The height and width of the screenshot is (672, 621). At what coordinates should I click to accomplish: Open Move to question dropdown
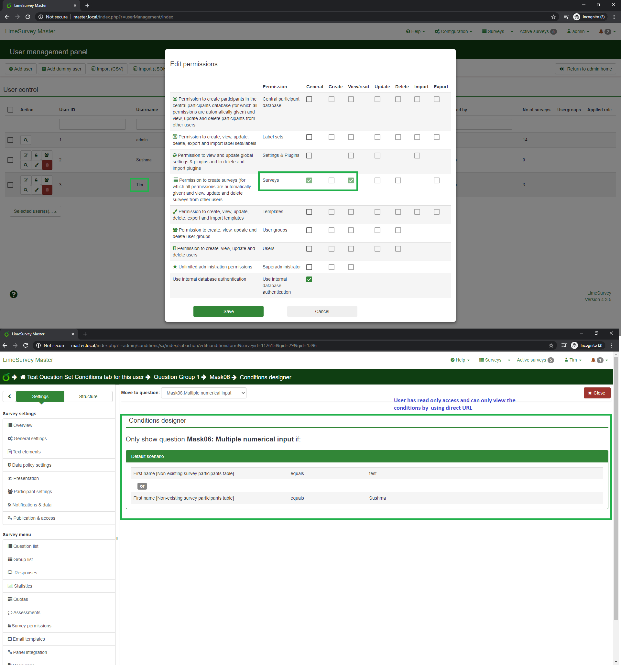[204, 393]
